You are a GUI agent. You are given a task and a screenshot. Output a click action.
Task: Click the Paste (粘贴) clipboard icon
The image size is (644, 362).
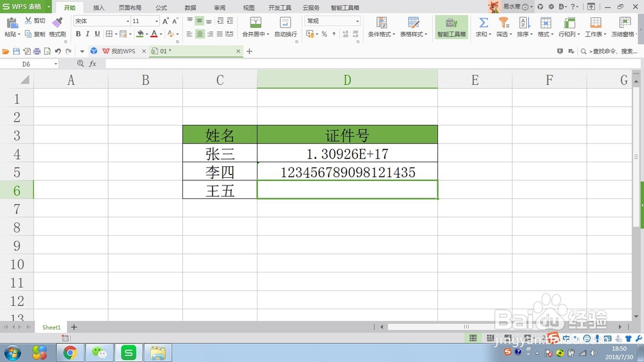12,23
